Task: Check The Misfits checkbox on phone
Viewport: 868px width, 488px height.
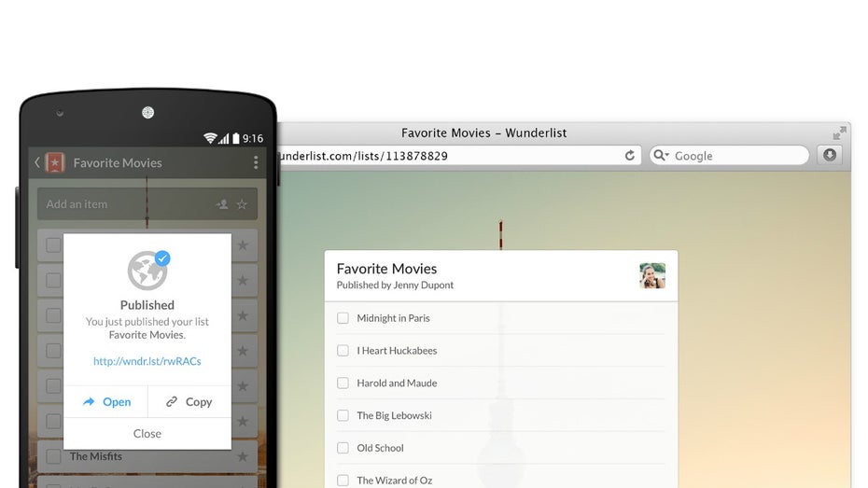Action: (53, 456)
